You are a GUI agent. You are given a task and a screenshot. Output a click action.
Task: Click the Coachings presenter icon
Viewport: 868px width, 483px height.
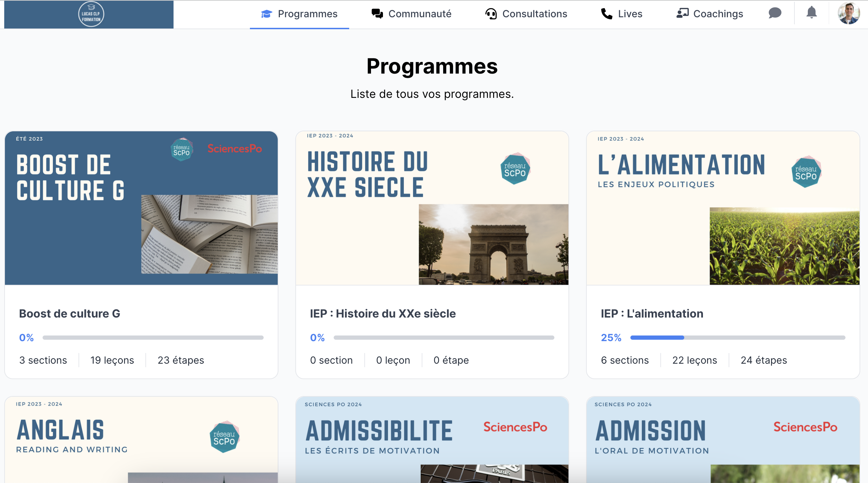coord(682,14)
